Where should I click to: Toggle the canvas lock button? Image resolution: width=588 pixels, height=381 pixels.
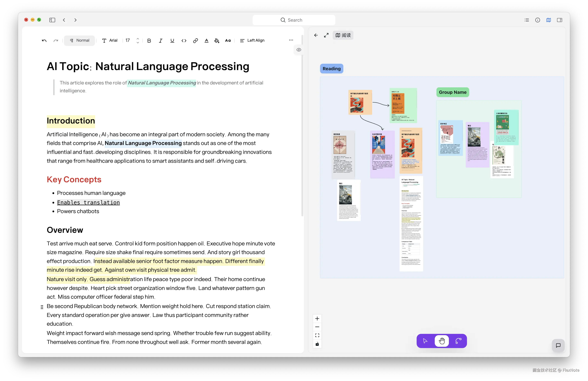317,344
